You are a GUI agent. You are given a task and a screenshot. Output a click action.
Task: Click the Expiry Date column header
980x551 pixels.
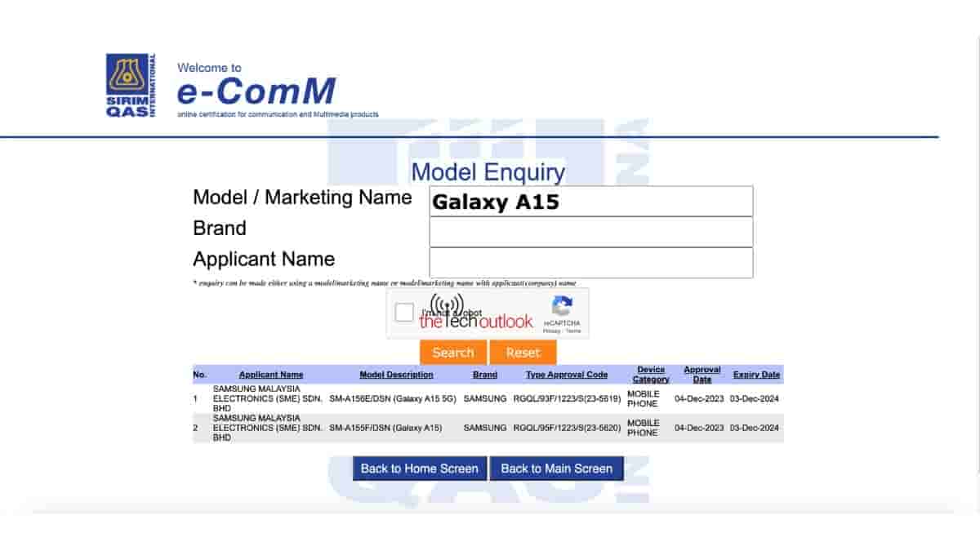(x=756, y=375)
